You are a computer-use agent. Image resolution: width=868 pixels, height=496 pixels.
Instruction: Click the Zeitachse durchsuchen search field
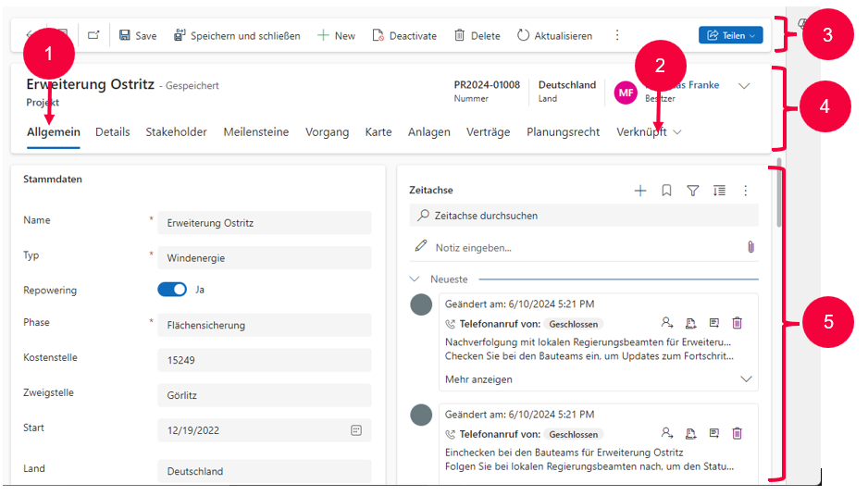pos(583,216)
